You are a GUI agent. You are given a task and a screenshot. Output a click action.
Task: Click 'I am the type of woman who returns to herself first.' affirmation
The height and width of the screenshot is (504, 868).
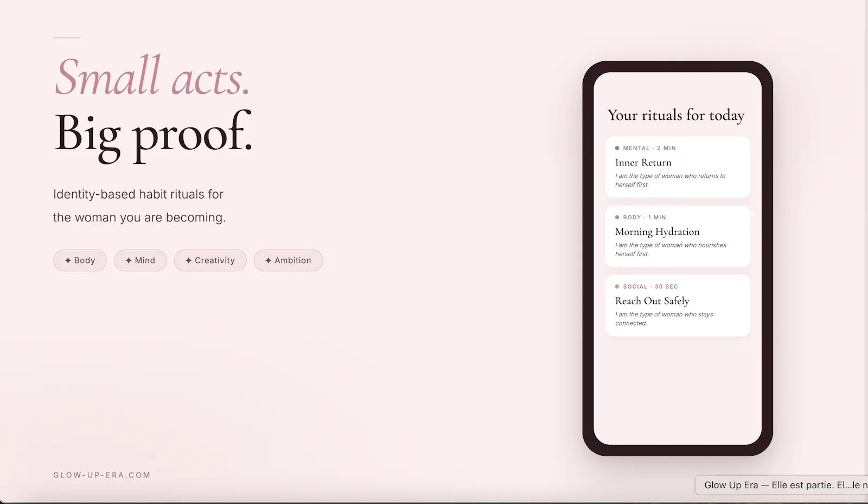coord(670,180)
